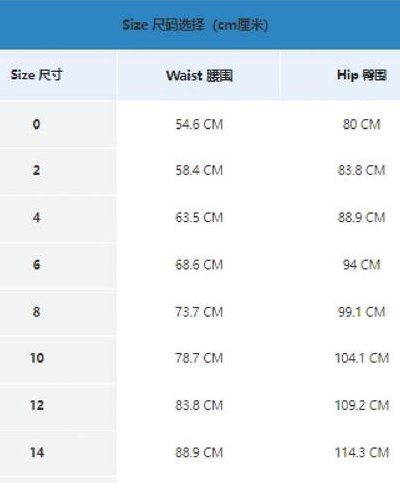Choose the size 6 row label

pos(36,265)
